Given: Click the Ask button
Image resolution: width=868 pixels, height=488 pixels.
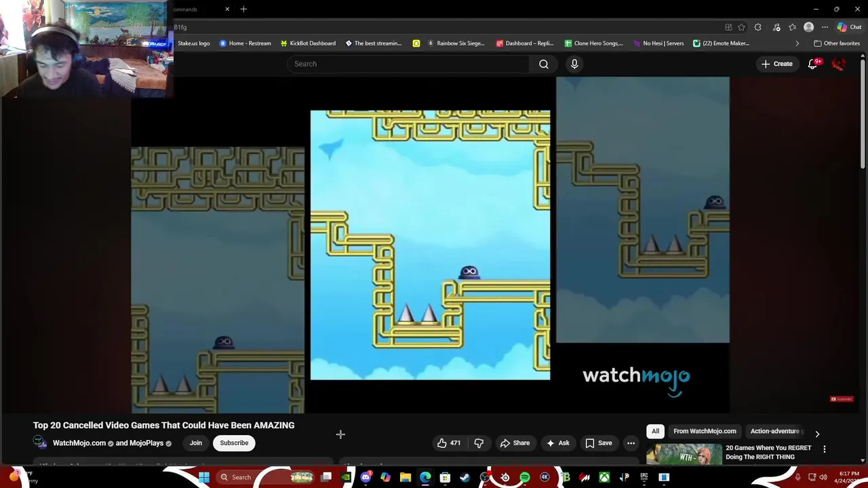Looking at the screenshot, I should pos(558,443).
